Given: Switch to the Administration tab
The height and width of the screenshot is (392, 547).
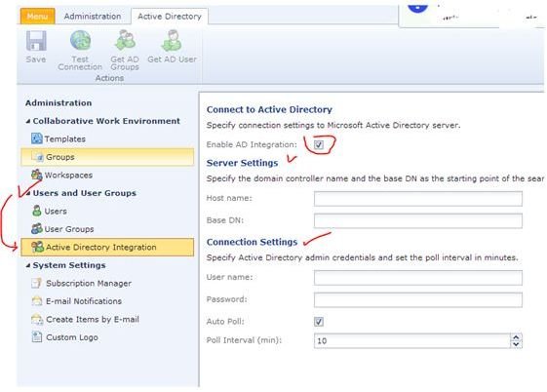Looking at the screenshot, I should [x=93, y=17].
